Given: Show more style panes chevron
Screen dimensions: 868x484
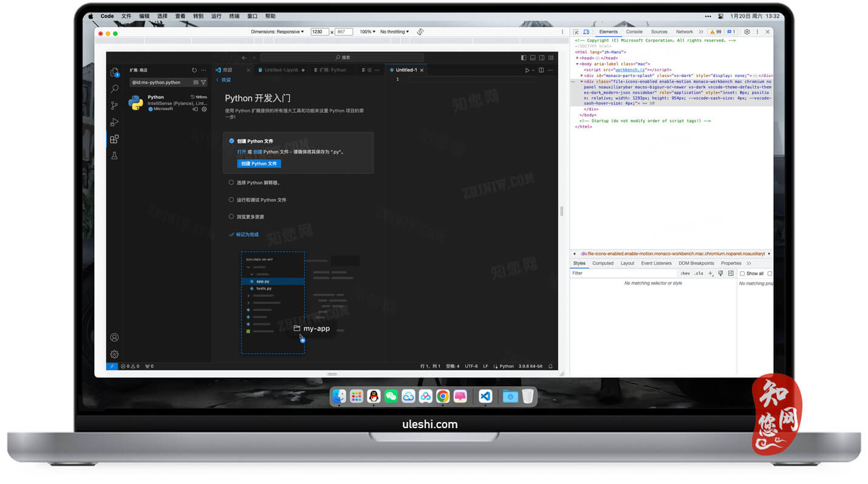Looking at the screenshot, I should 749,263.
